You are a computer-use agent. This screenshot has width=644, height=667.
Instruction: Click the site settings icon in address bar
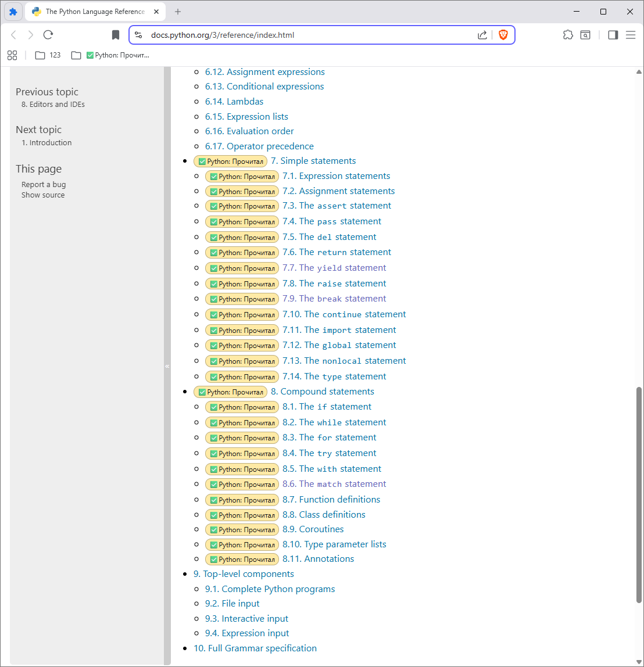coord(138,35)
